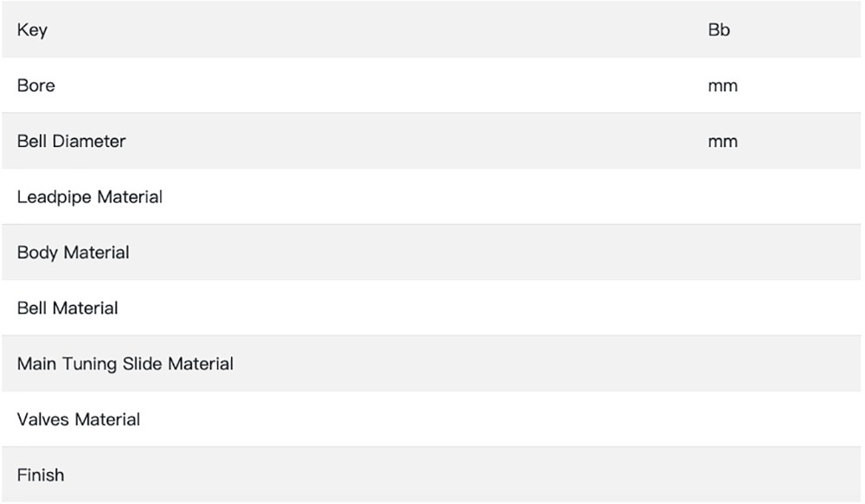Click empty value cell for Main Tuning Slide
865x504 pixels.
(x=722, y=364)
